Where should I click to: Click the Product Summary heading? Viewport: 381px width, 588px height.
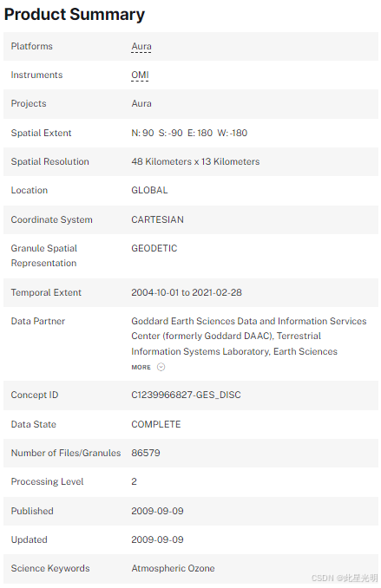click(75, 14)
